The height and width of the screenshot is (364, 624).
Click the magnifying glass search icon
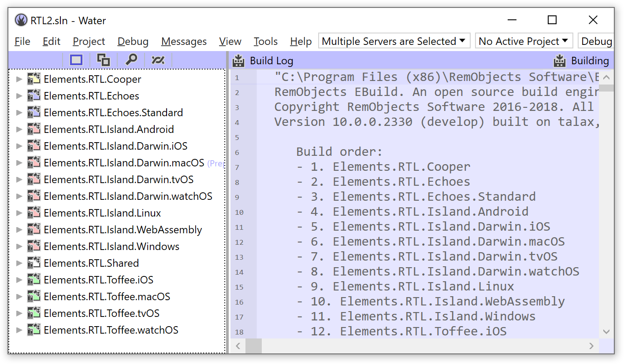[131, 60]
